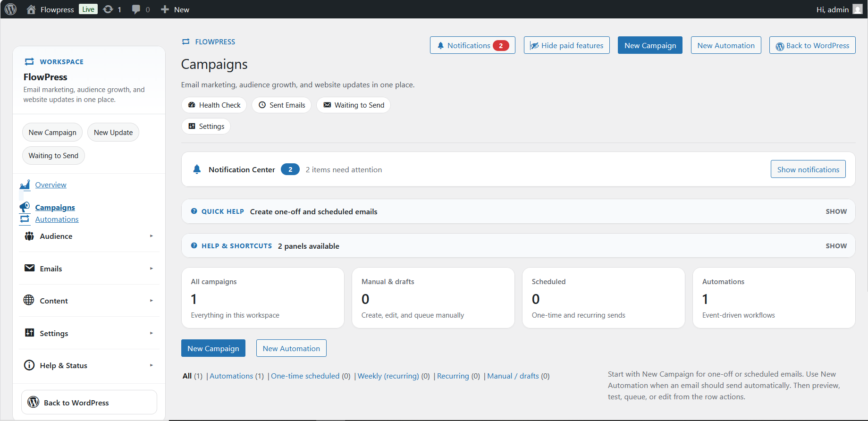The height and width of the screenshot is (421, 868).
Task: Click the Content globe icon
Action: pyautogui.click(x=29, y=300)
